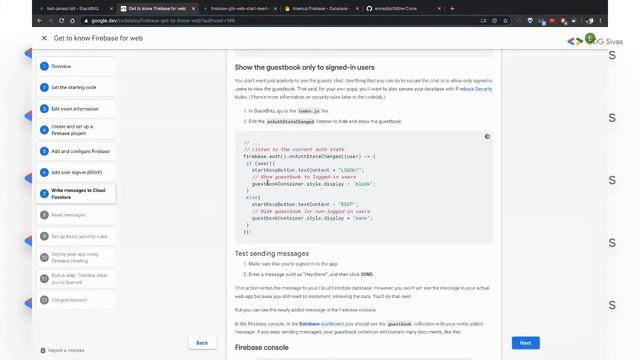The image size is (640, 360).
Task: Reload the current page
Action: [61, 20]
